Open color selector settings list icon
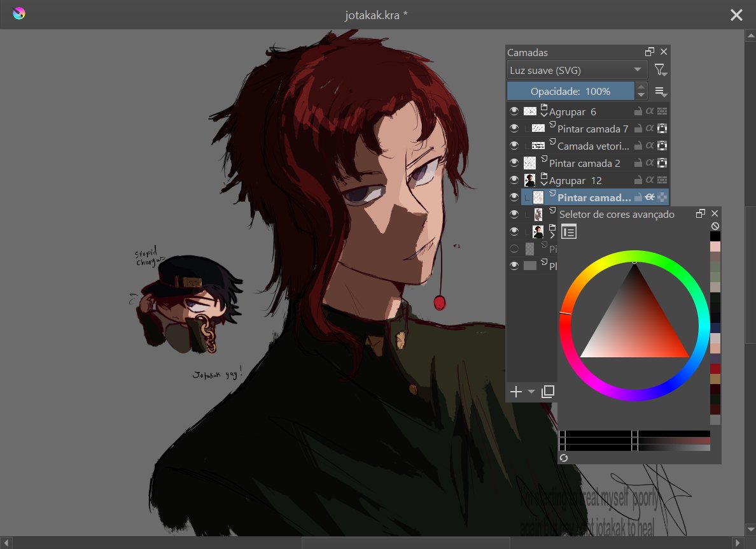This screenshot has height=549, width=756. (569, 232)
